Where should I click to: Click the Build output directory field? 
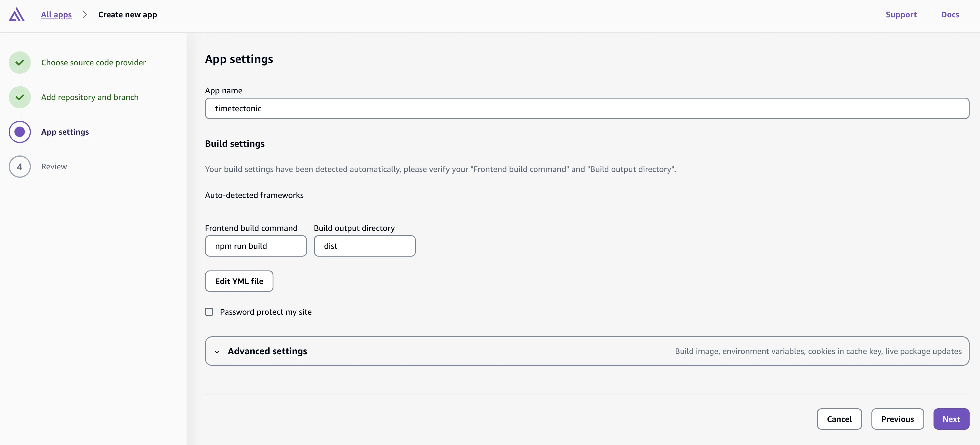[364, 246]
